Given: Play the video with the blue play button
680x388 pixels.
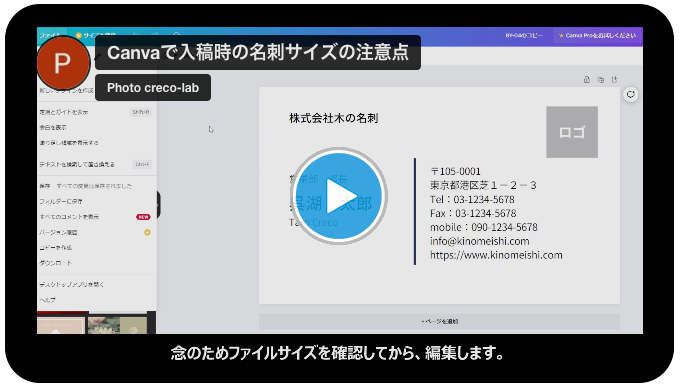Looking at the screenshot, I should tap(339, 196).
